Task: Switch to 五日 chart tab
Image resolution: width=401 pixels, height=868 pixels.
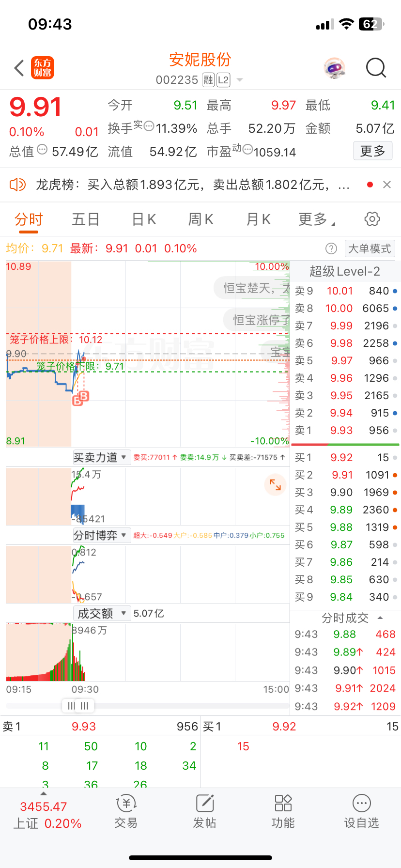Action: (x=86, y=219)
